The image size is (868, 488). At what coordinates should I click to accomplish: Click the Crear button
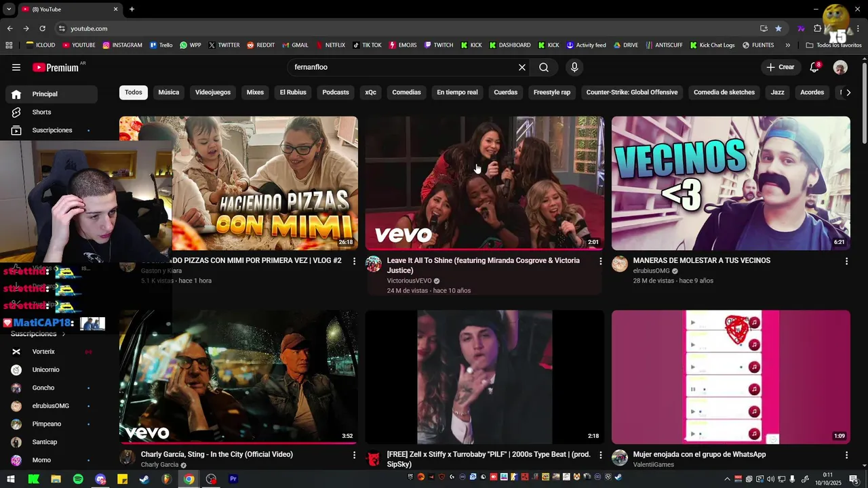[781, 67]
